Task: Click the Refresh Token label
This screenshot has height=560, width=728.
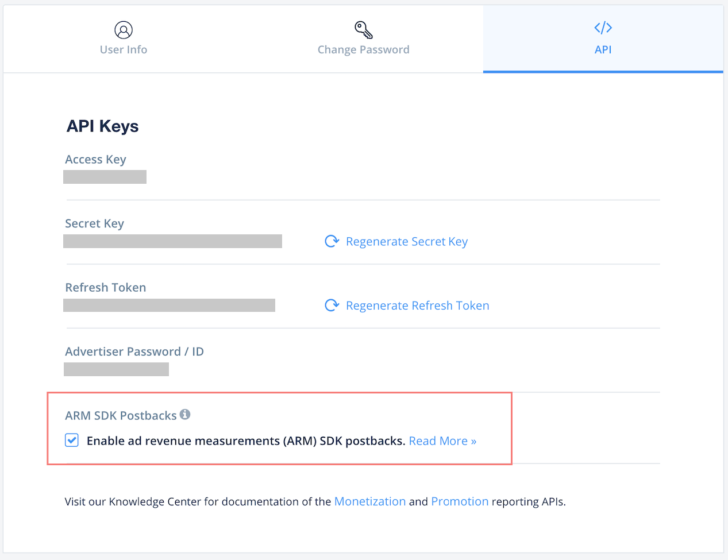Action: click(x=106, y=288)
